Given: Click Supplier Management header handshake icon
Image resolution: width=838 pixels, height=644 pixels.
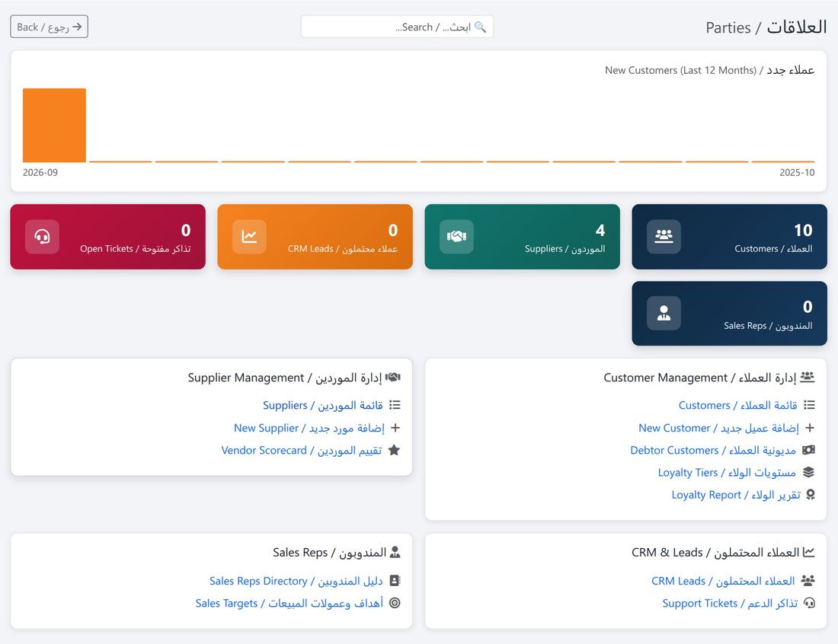Looking at the screenshot, I should tap(393, 377).
